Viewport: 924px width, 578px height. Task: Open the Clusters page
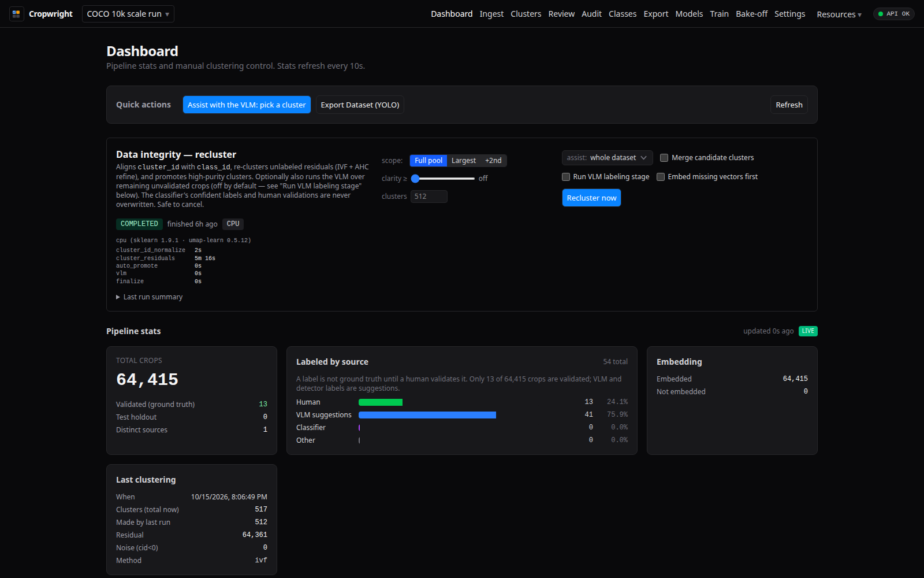click(x=526, y=14)
